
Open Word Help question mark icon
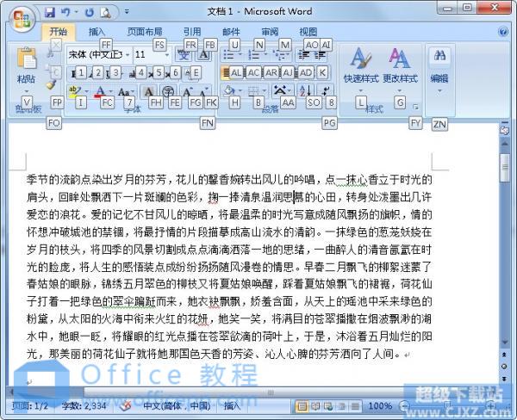pyautogui.click(x=501, y=32)
